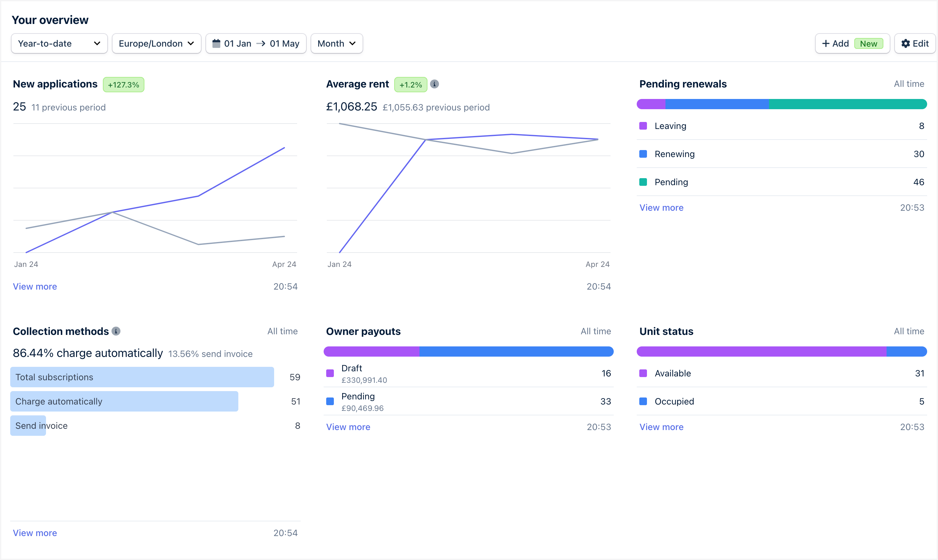Image resolution: width=938 pixels, height=560 pixels.
Task: Click the purple Leaving legend swatch
Action: [643, 126]
